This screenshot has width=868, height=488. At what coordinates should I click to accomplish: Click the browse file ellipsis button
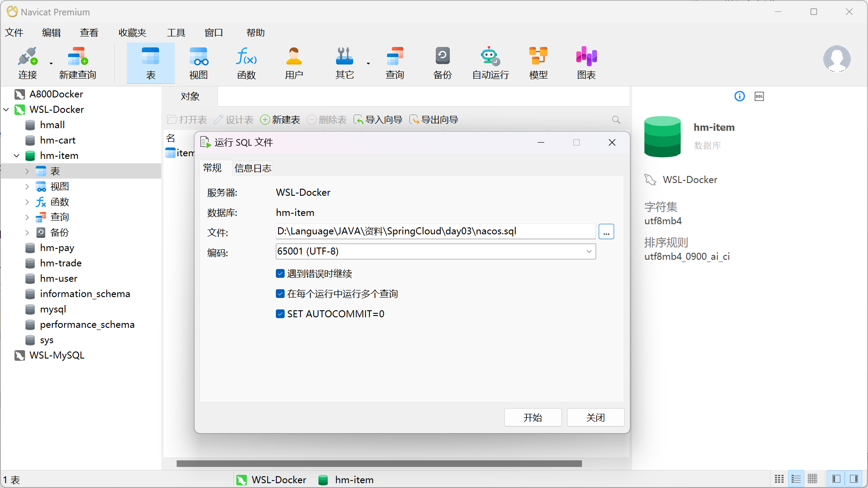pos(606,232)
